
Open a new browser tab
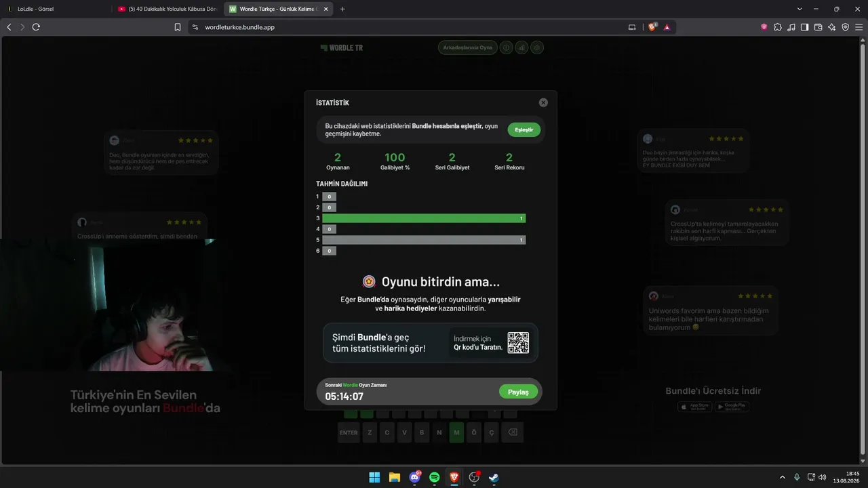pos(342,9)
